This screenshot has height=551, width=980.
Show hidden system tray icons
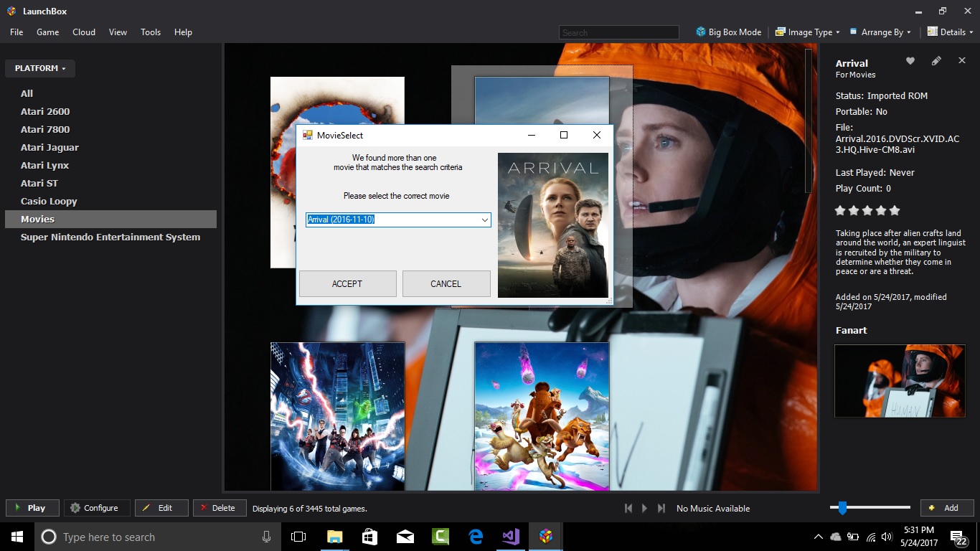818,537
